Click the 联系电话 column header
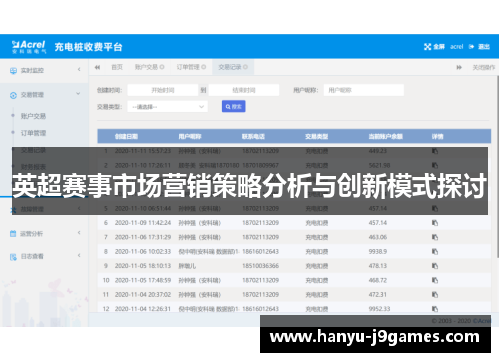Viewport: 500px width, 362px height. (x=253, y=137)
